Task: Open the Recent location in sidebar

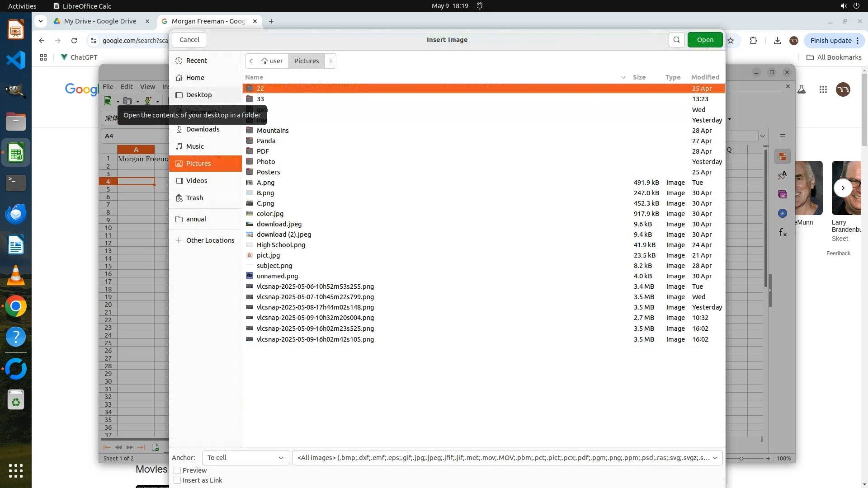Action: click(196, 61)
